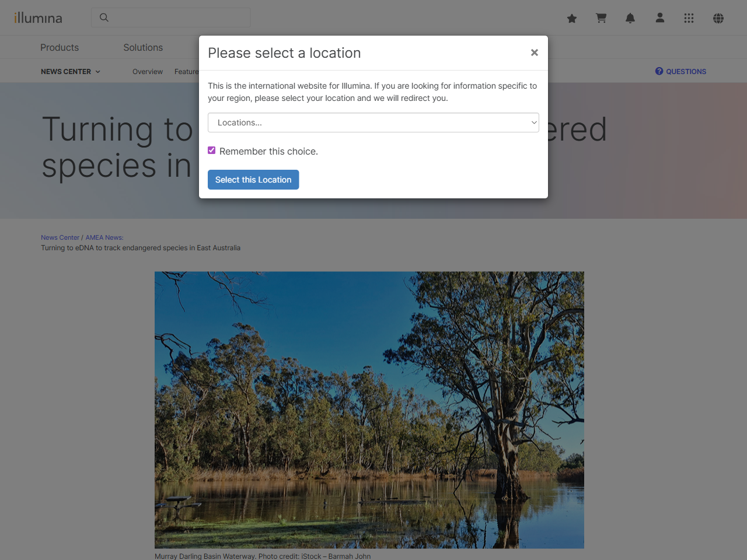The image size is (747, 560).
Task: Switch to the Products menu
Action: pyautogui.click(x=59, y=47)
